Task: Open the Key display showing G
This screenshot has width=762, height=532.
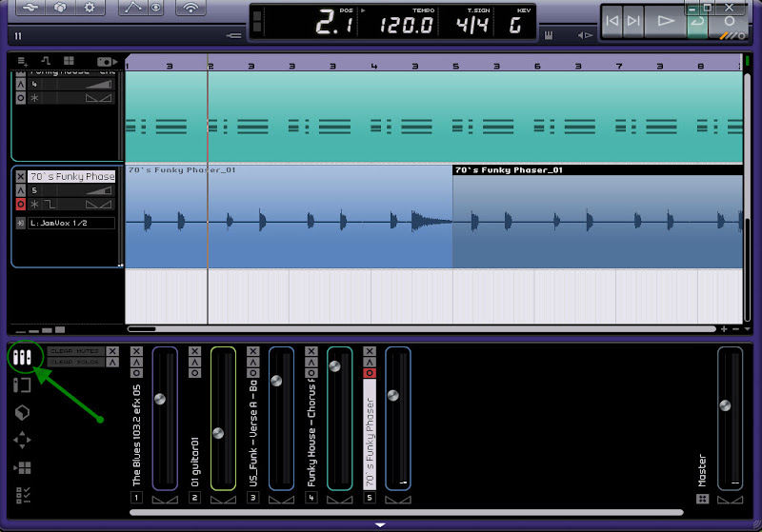Action: [515, 24]
